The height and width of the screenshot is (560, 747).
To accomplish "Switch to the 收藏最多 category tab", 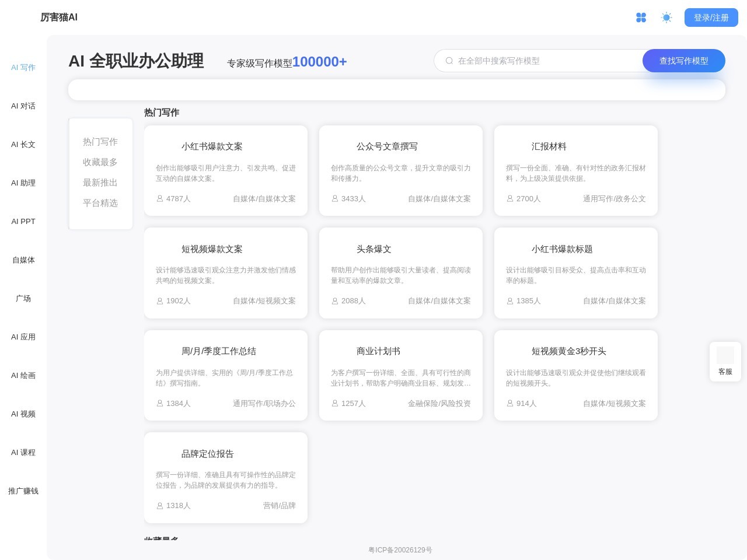I will click(100, 162).
